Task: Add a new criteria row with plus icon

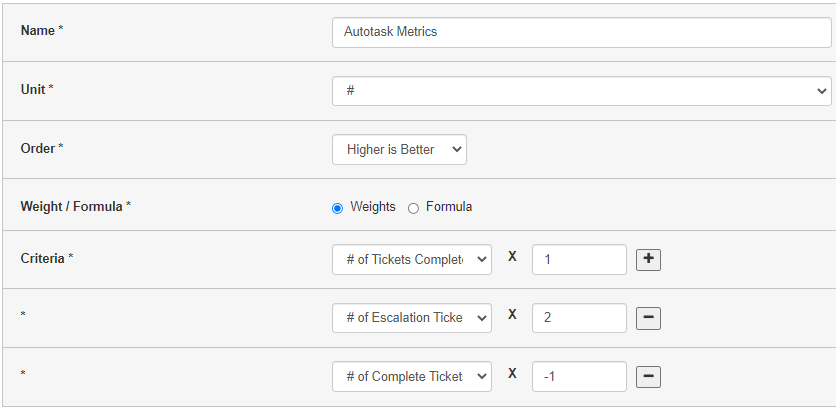Action: 648,260
